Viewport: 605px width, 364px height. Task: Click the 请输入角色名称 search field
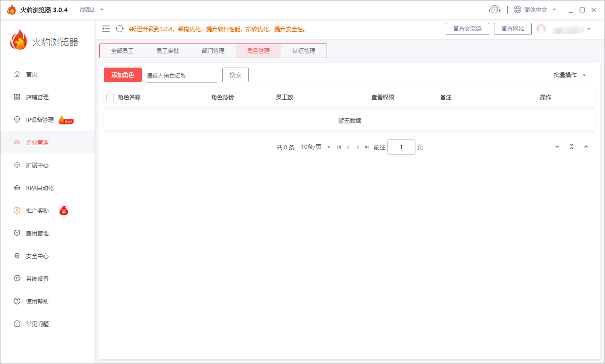coord(181,75)
